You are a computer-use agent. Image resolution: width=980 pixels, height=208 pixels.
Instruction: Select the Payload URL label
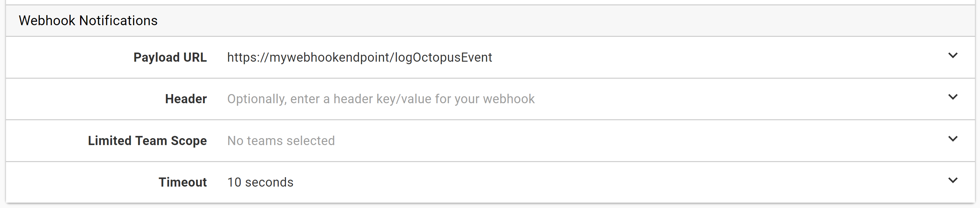170,57
